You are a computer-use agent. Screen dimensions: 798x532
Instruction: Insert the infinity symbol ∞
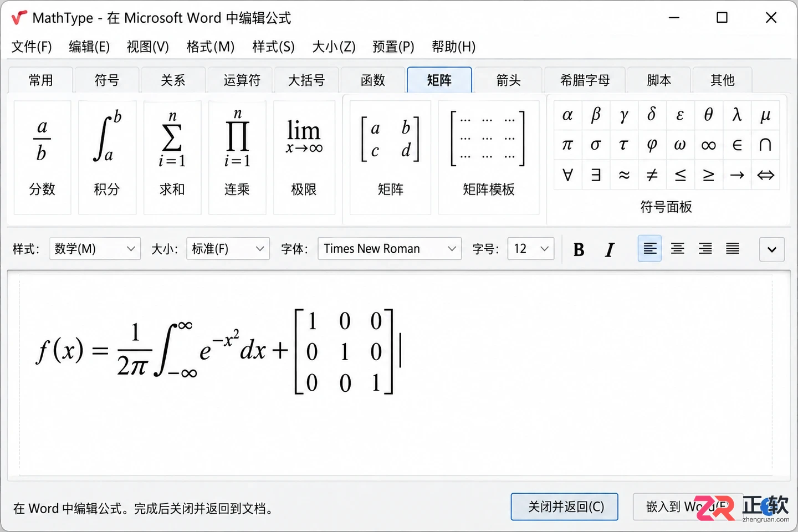tap(709, 145)
